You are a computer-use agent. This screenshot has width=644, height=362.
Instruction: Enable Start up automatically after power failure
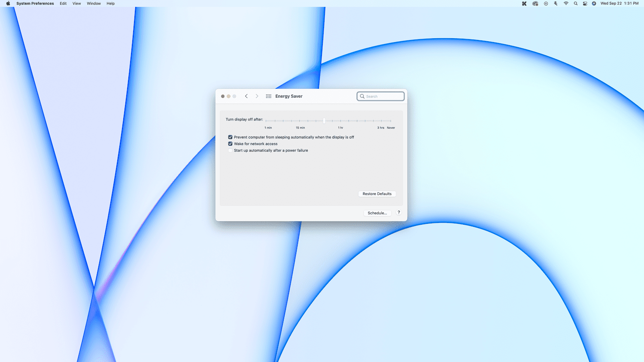230,151
